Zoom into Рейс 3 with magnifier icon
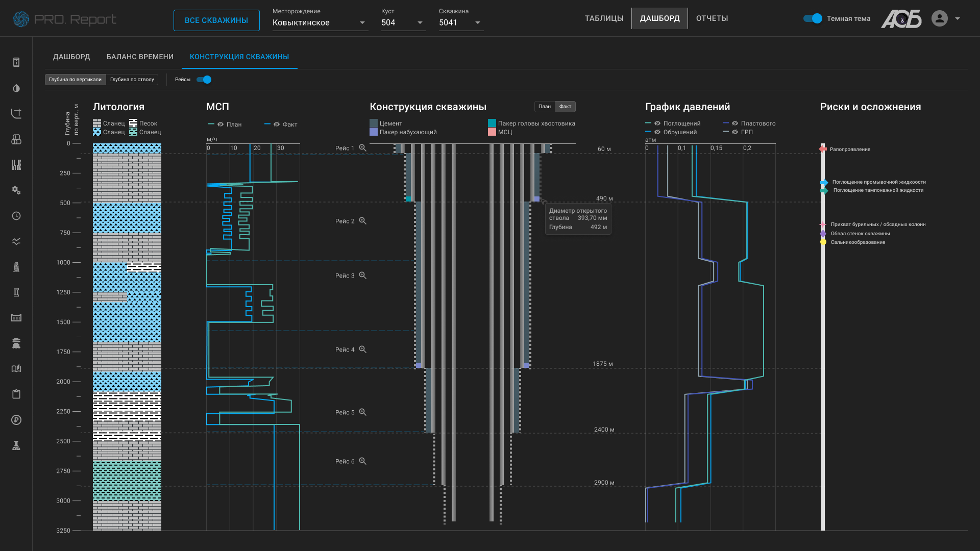Screen dimensions: 980x551 coord(362,275)
